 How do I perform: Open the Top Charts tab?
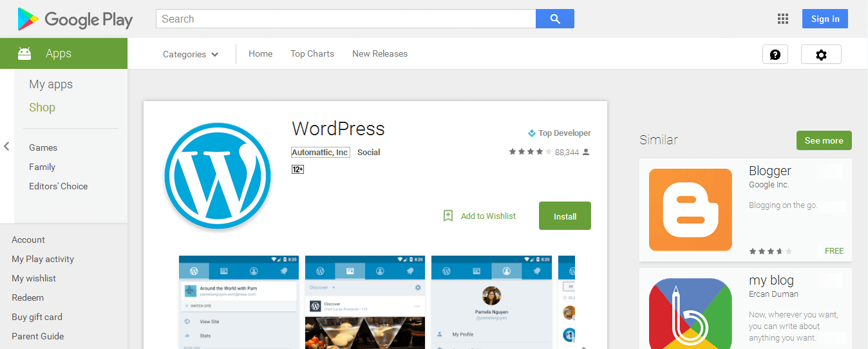(312, 53)
